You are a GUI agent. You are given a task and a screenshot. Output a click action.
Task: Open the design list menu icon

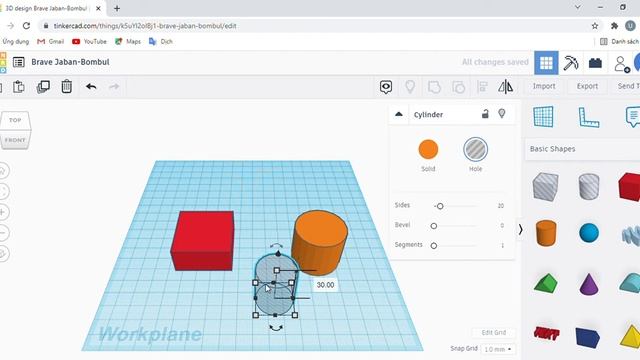(x=19, y=62)
